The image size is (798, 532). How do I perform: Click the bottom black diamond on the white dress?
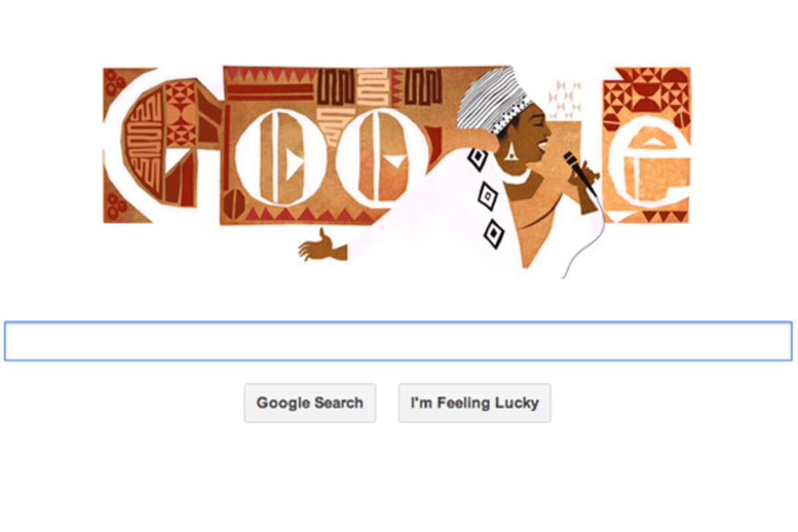(x=493, y=234)
